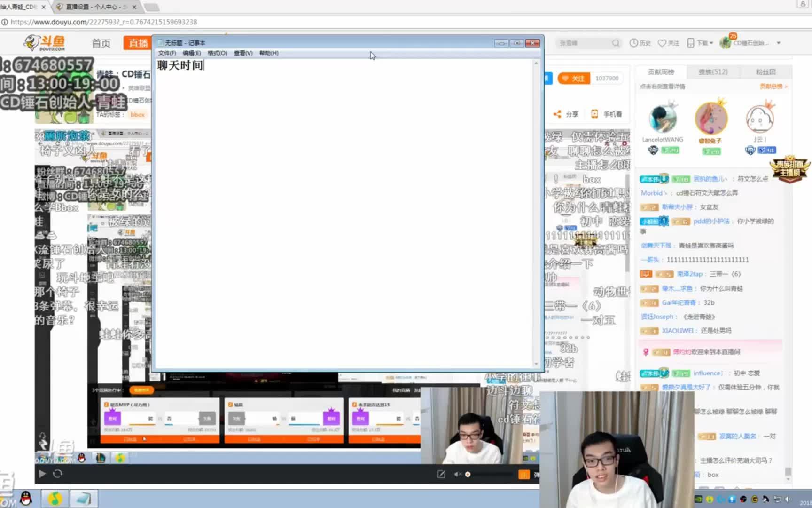
Task: Click the search magnifier icon
Action: coord(616,43)
